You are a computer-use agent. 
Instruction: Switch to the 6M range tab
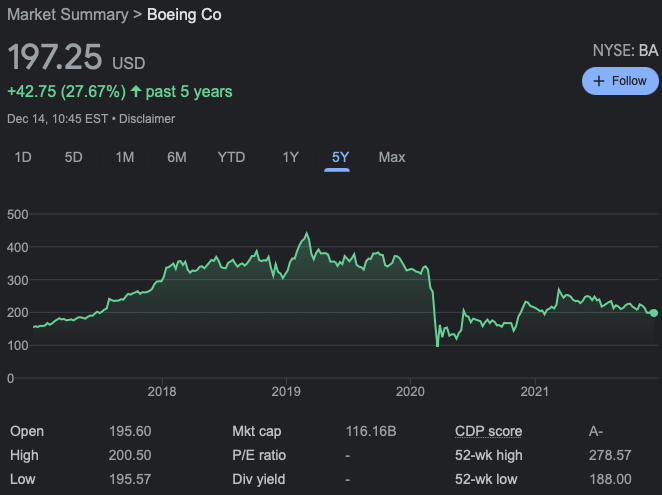point(177,157)
